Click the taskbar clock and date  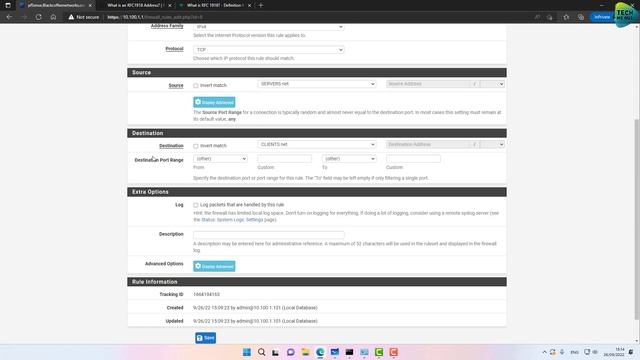pyautogui.click(x=614, y=352)
